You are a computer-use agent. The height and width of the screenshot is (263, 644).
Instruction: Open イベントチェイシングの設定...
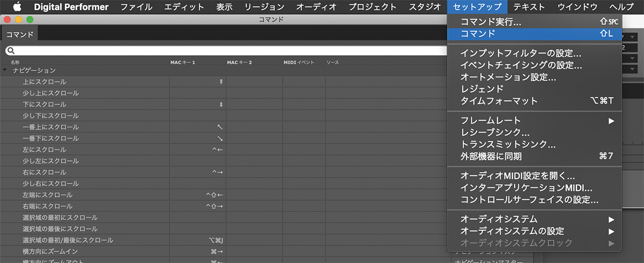(535, 65)
